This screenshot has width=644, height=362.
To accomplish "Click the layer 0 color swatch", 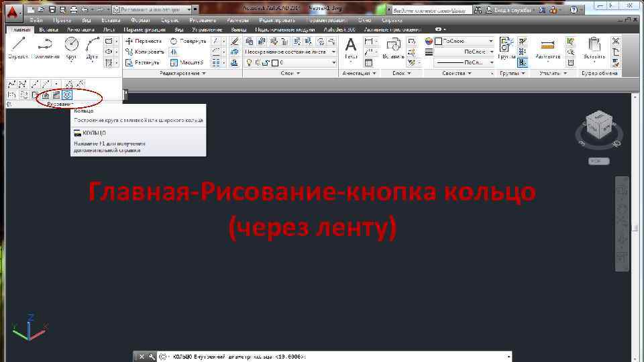I will [275, 62].
